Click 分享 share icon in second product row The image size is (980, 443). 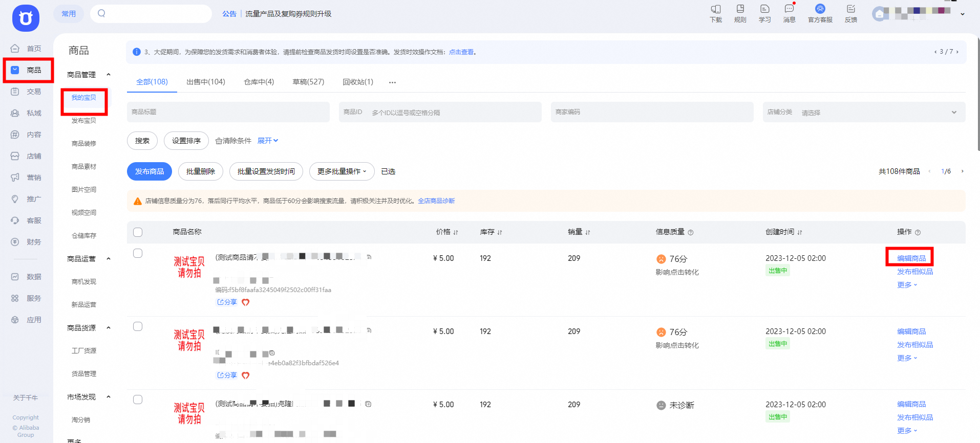[x=227, y=375]
